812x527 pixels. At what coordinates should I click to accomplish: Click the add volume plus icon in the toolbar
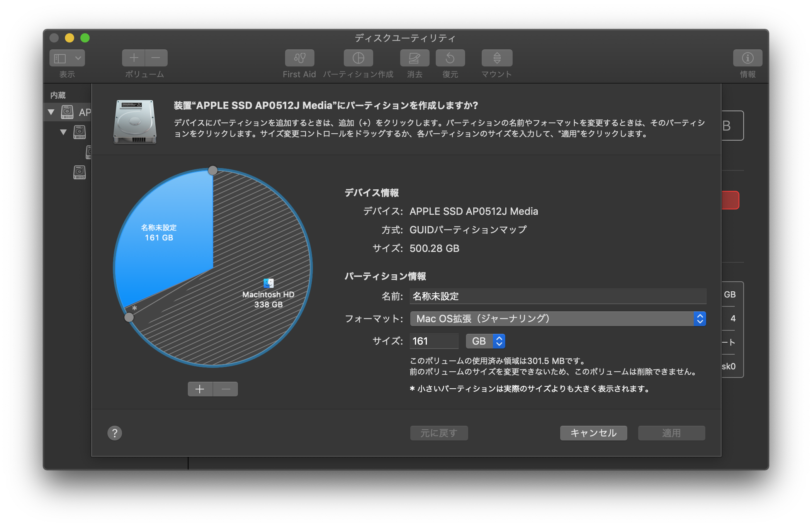coord(134,58)
